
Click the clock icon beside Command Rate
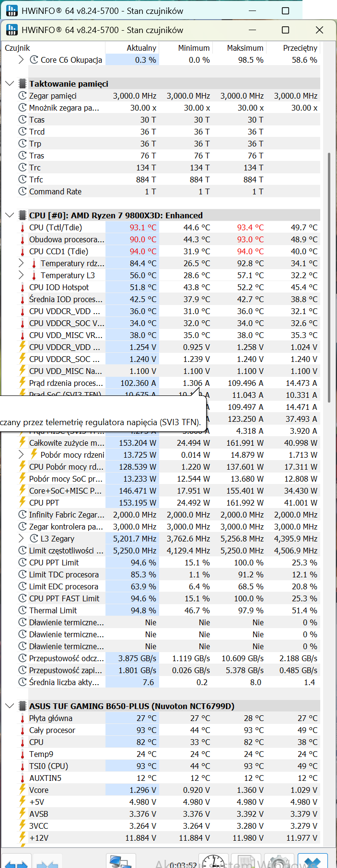(22, 192)
